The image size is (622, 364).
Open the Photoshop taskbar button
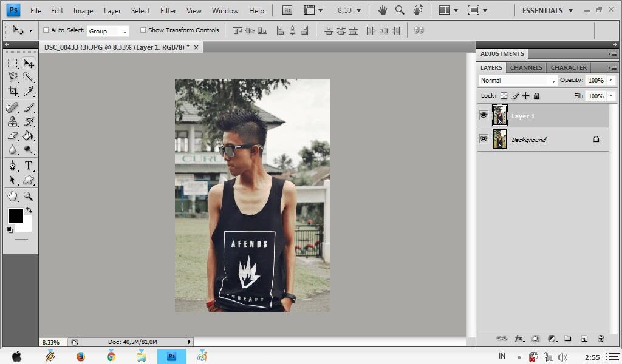pyautogui.click(x=172, y=357)
